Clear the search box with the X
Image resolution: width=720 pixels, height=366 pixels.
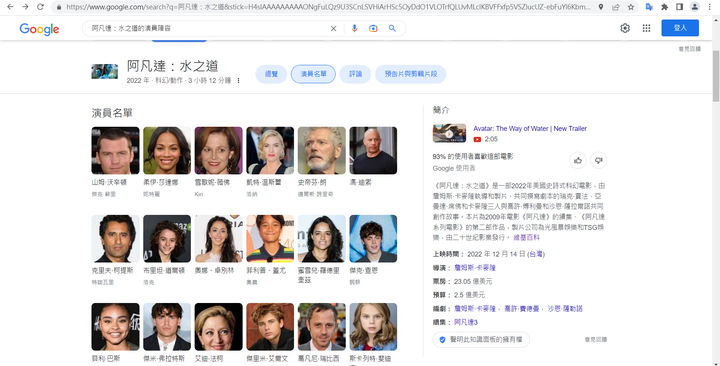click(x=333, y=28)
